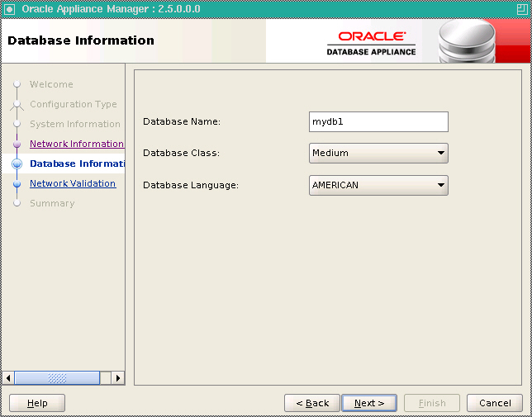Click the Database Language label
The image size is (532, 417).
191,185
